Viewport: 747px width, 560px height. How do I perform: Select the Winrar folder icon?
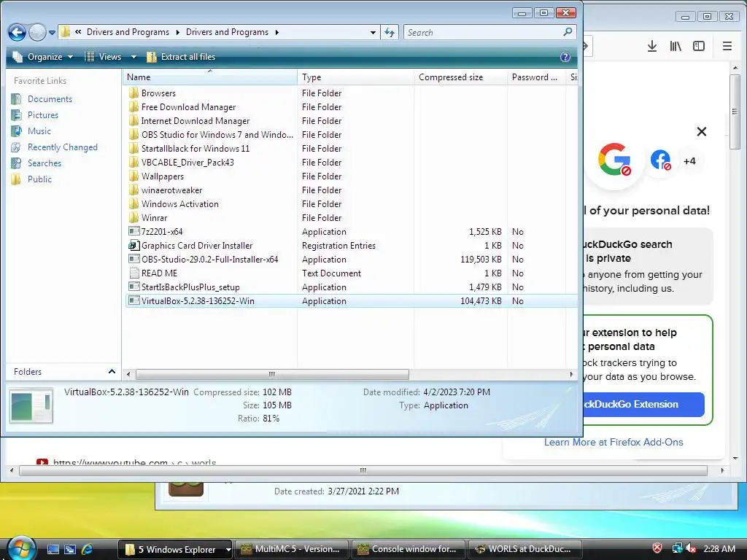(x=134, y=217)
